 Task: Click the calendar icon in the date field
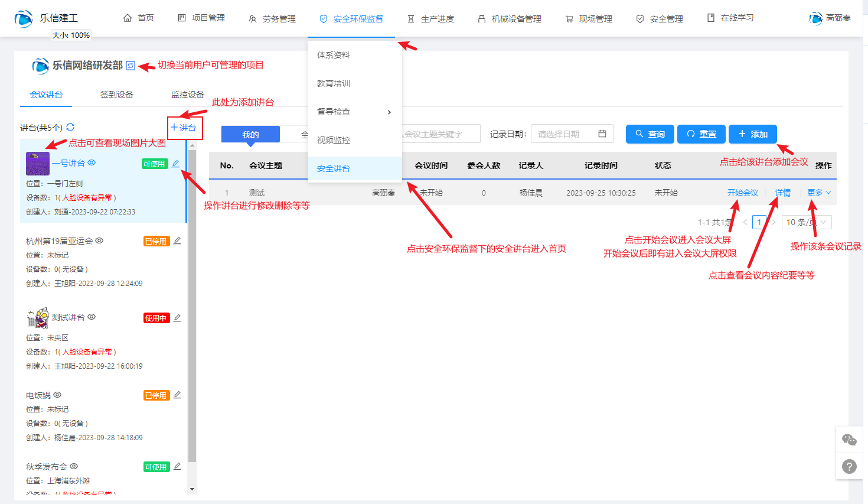[602, 134]
